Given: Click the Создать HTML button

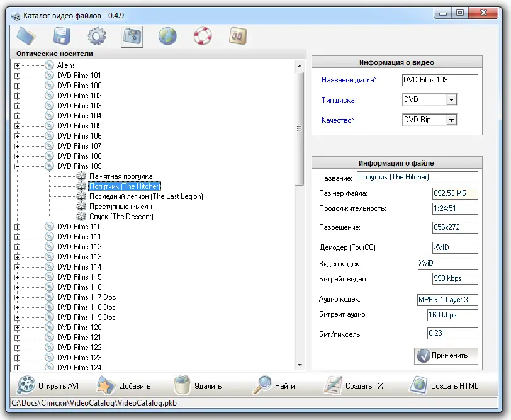Looking at the screenshot, I should click(444, 385).
